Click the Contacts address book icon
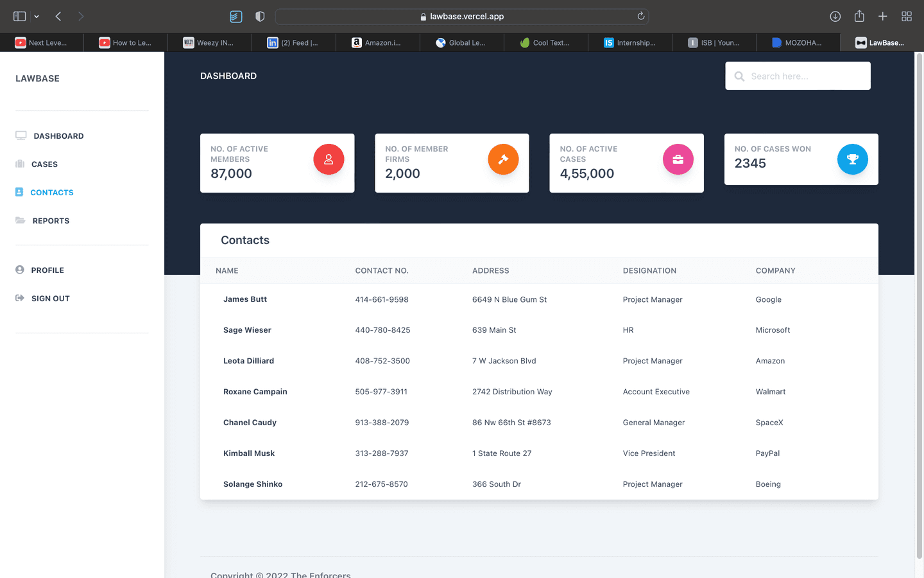This screenshot has width=924, height=578. click(x=19, y=192)
